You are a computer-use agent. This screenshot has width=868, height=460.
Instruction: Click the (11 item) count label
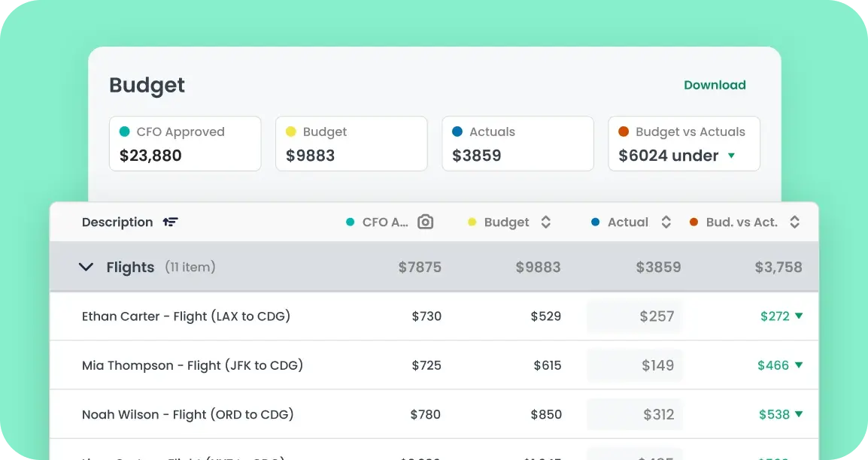pyautogui.click(x=190, y=267)
